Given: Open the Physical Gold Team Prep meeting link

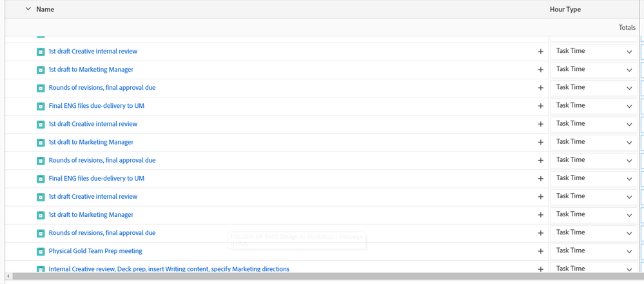Looking at the screenshot, I should tap(95, 251).
